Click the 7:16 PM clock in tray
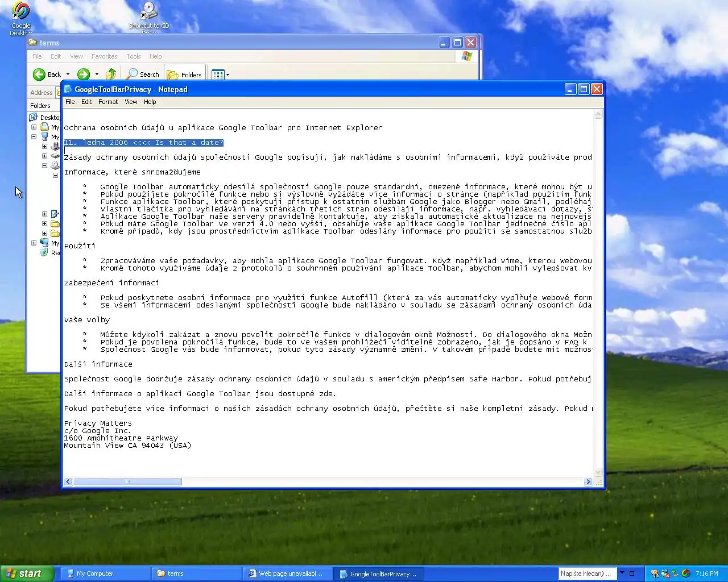The image size is (728, 582). point(707,573)
